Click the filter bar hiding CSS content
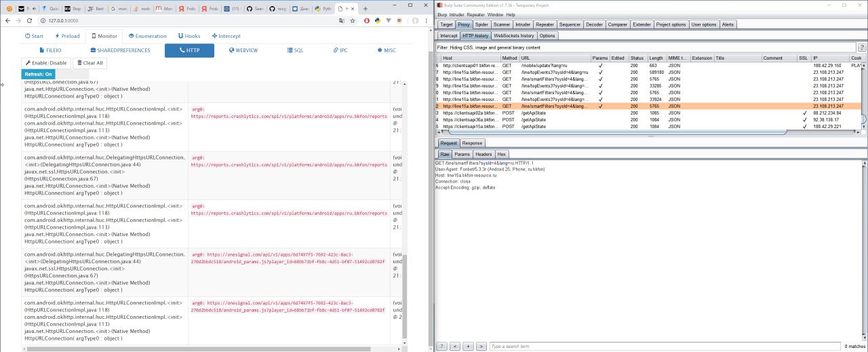 [646, 47]
